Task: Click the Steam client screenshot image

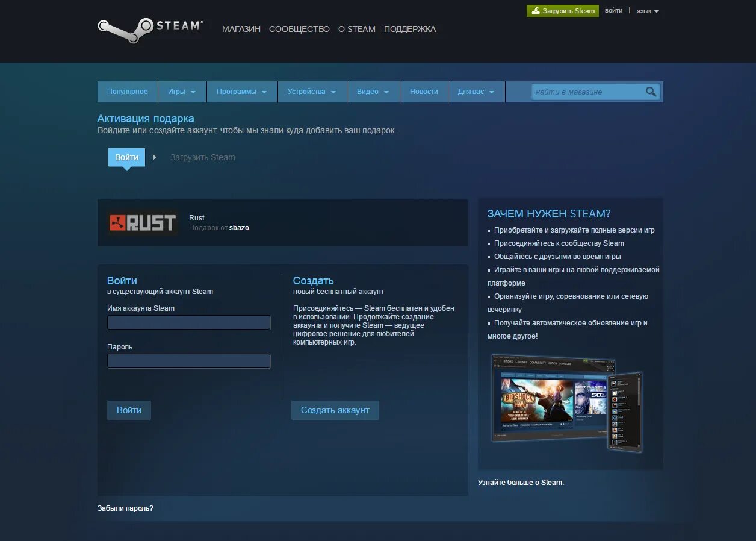Action: pos(566,403)
